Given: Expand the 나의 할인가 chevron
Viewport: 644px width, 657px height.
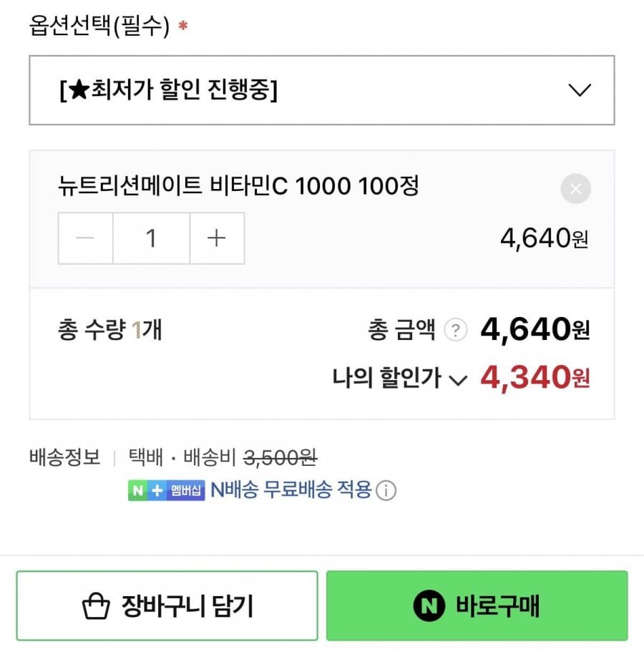Looking at the screenshot, I should click(x=457, y=379).
